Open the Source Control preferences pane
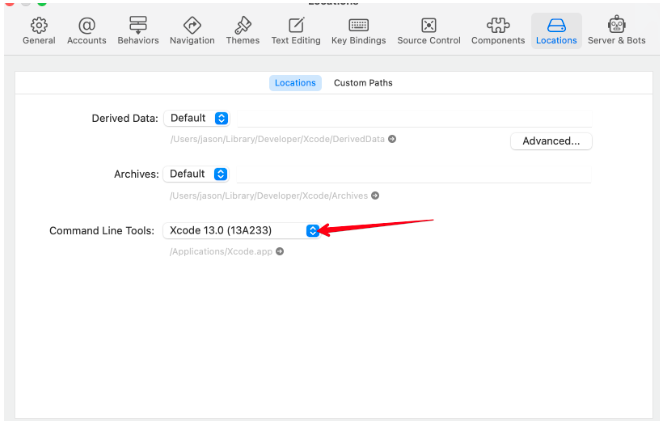 (x=429, y=31)
